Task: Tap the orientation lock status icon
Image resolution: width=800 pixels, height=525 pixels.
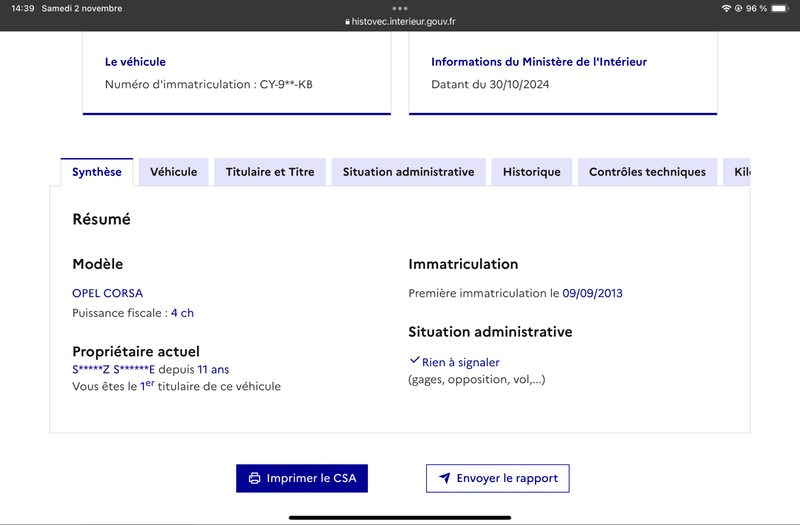Action: pyautogui.click(x=738, y=8)
